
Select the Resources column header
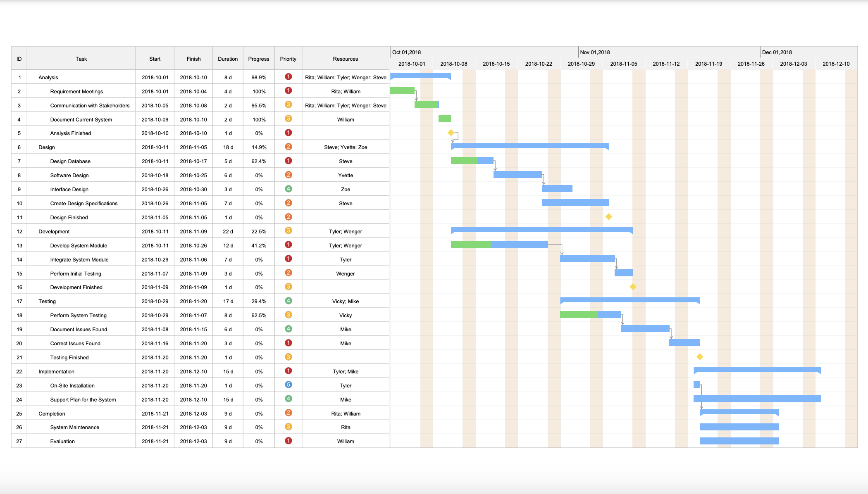coord(346,59)
